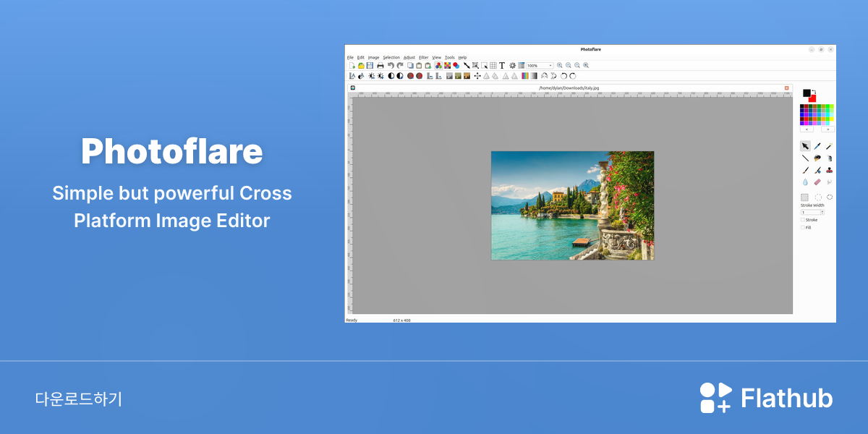Save using the floppy disk icon
This screenshot has height=434, width=868.
pos(370,65)
